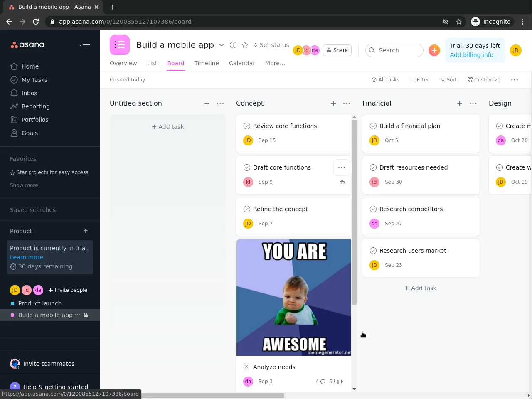Click the Concept column vertical scrollbar
The width and height of the screenshot is (532, 399).
pos(354,212)
